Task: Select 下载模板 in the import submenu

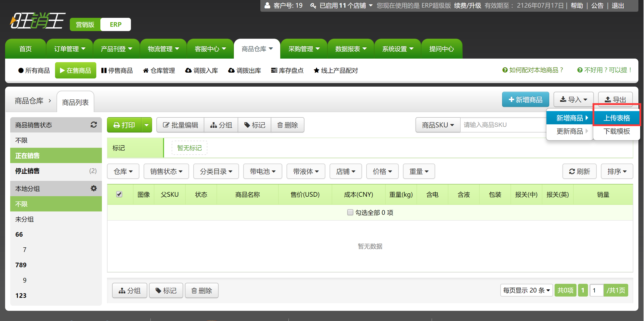Action: pyautogui.click(x=616, y=131)
